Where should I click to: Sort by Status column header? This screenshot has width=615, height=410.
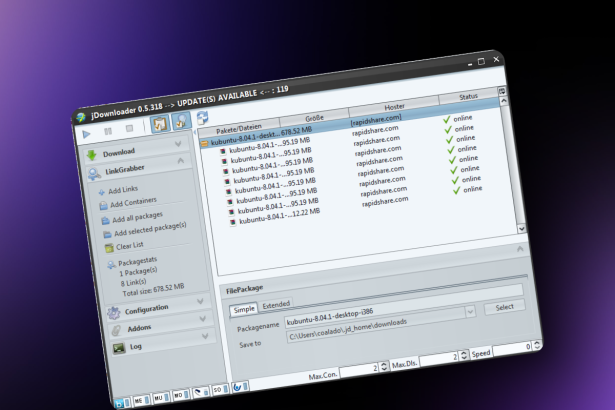coord(468,97)
